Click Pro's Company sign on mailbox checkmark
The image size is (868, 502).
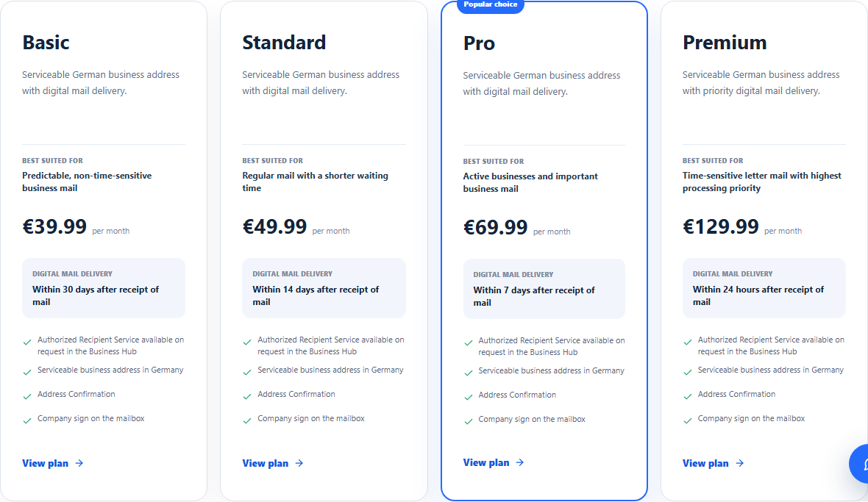click(469, 421)
